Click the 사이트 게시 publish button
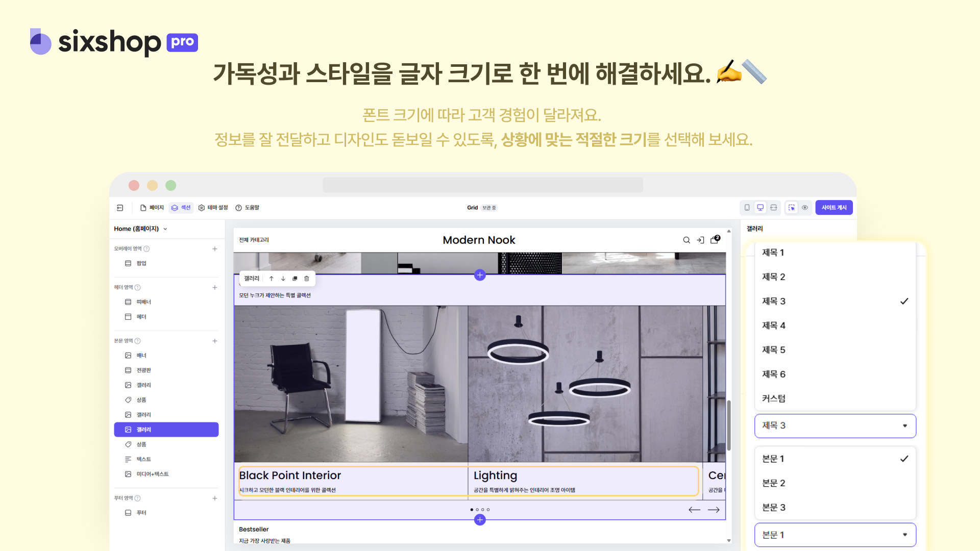The width and height of the screenshot is (980, 551). (834, 208)
